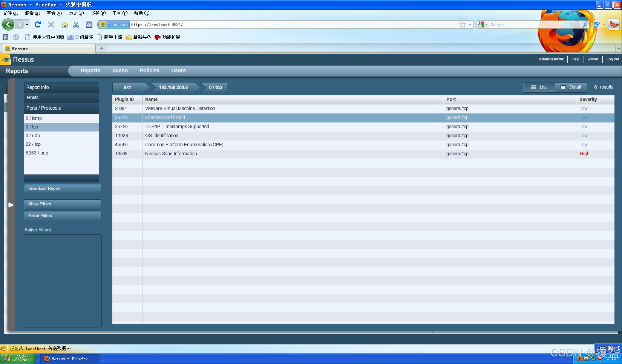Screen dimensions: 622x364
Task: Reload the page with the refresh icon
Action: click(38, 24)
